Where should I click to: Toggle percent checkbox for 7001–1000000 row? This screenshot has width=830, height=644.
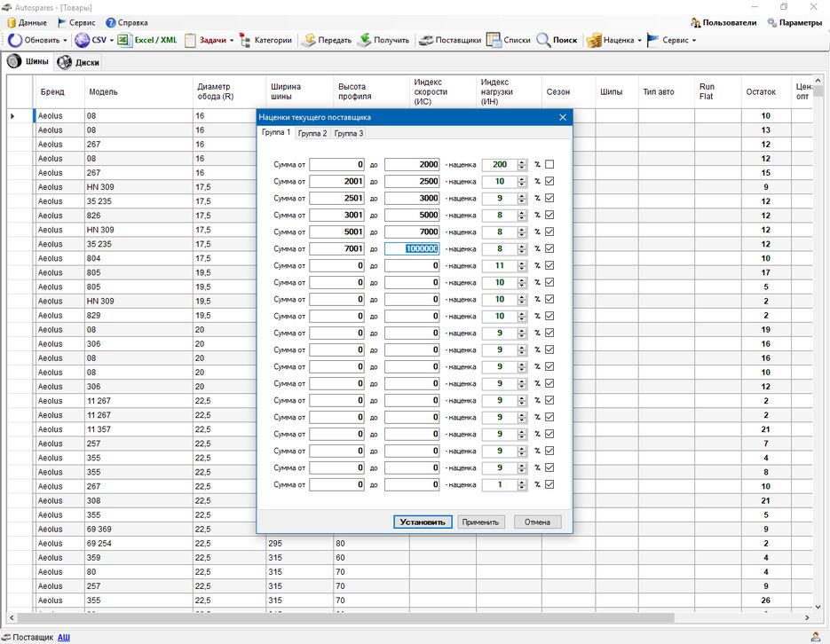click(549, 248)
